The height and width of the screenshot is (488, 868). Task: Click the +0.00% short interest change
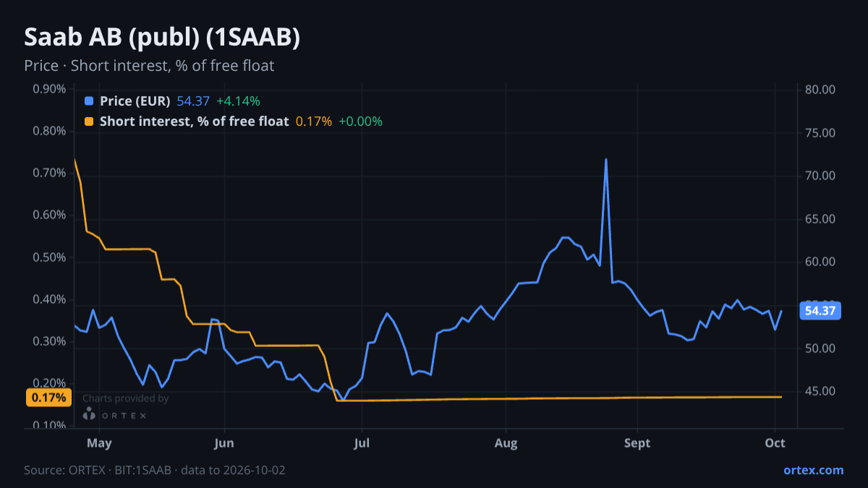coord(360,121)
